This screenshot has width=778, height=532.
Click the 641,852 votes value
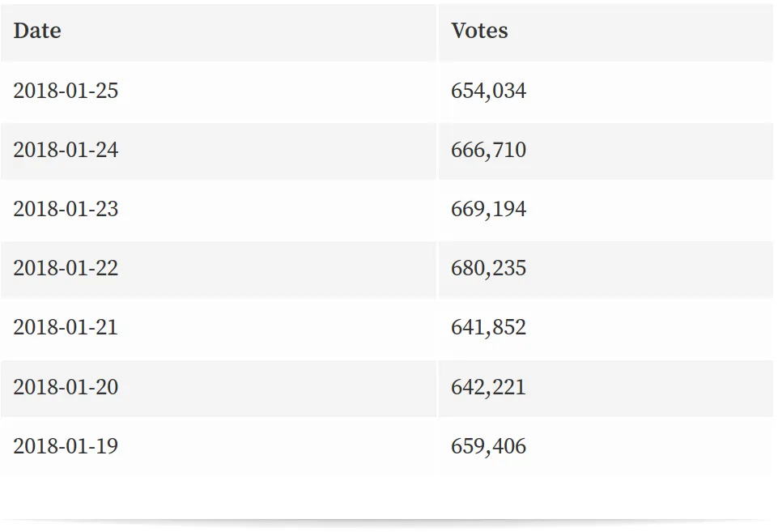(488, 327)
